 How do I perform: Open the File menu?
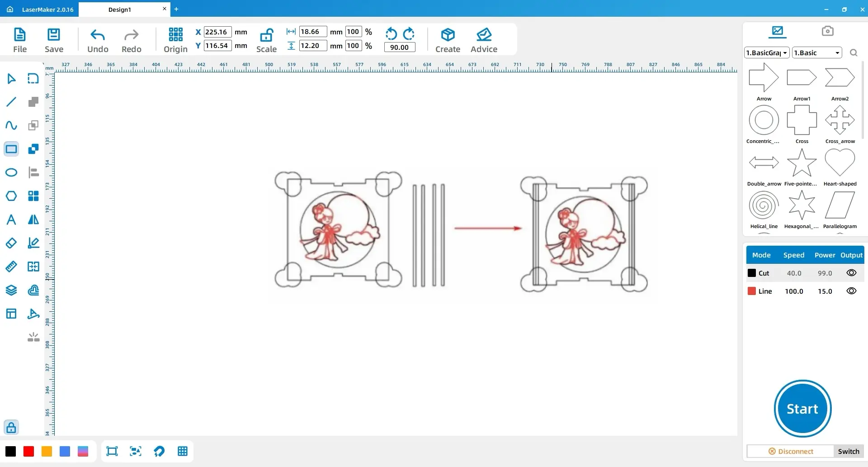[20, 40]
